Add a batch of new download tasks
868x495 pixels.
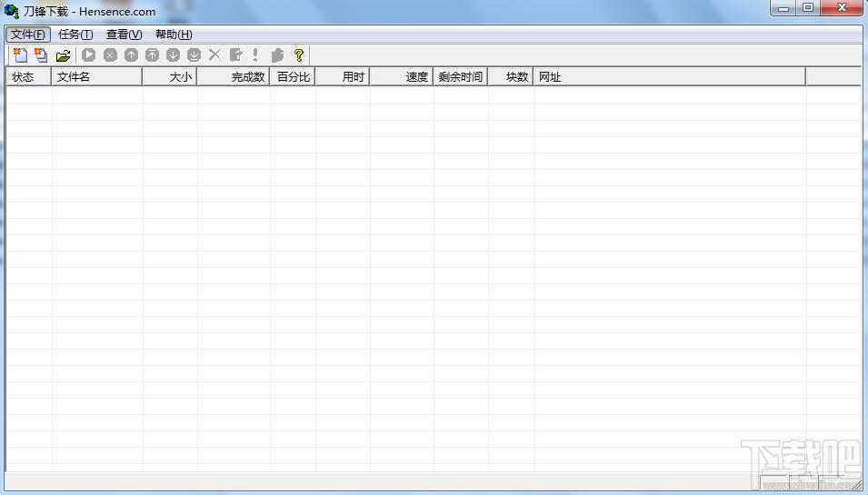coord(41,54)
